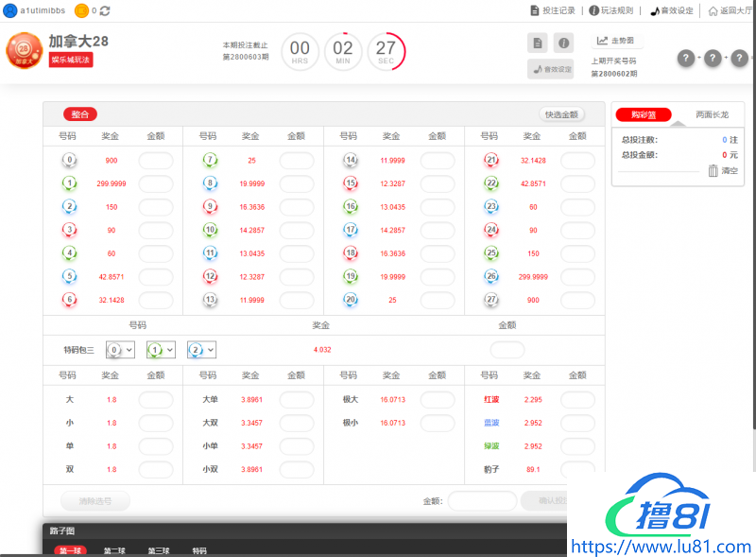The image size is (756, 557).
Task: Open second 特码包三 dropdown showing 1
Action: click(x=161, y=350)
